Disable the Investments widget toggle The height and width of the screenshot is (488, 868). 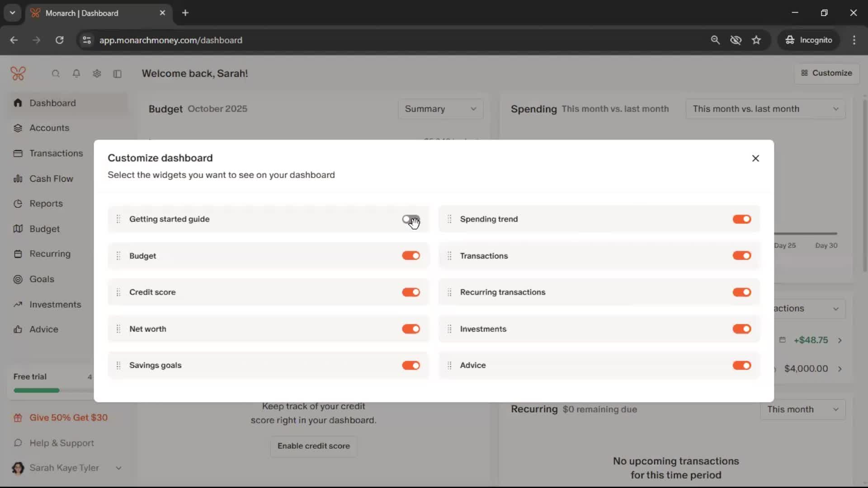(741, 329)
